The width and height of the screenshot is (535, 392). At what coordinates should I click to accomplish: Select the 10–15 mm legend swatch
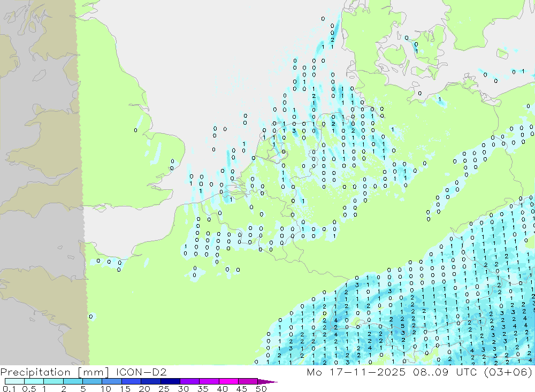click(112, 381)
